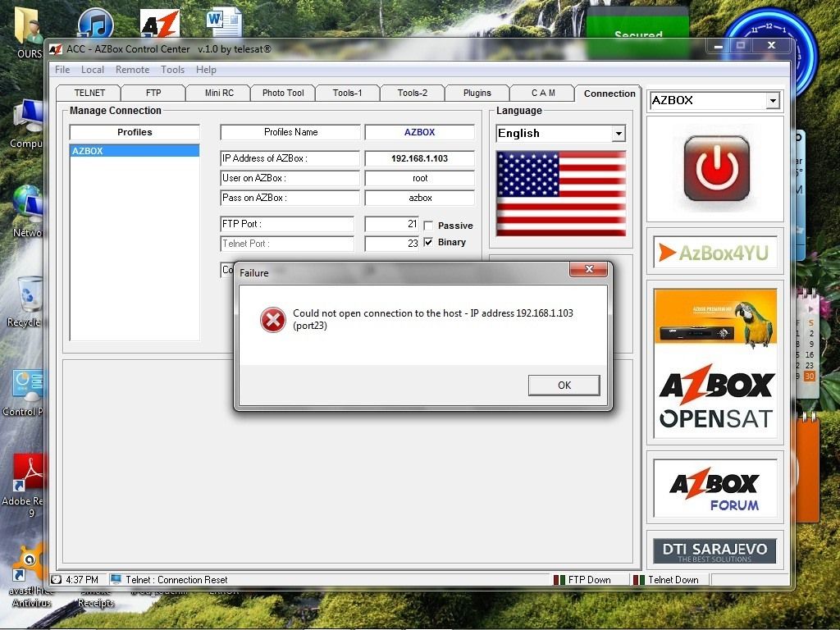Click the FTP Port field showing 21
The width and height of the screenshot is (840, 630).
(391, 224)
